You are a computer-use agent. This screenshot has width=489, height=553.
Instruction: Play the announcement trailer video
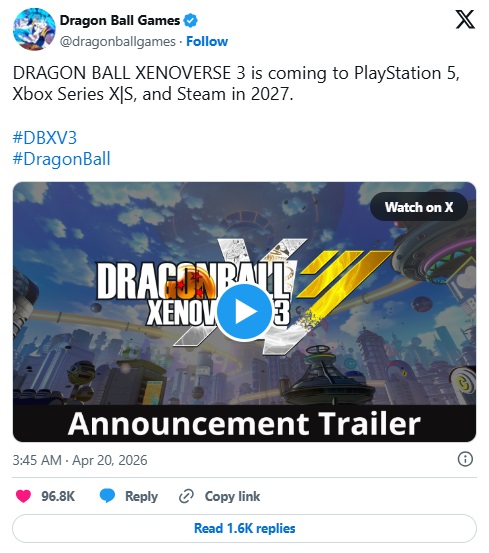pos(244,311)
